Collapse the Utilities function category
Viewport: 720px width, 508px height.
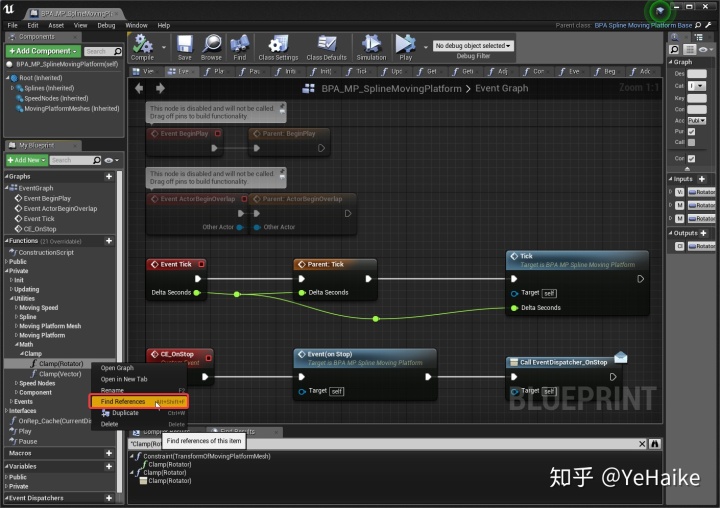coord(11,299)
